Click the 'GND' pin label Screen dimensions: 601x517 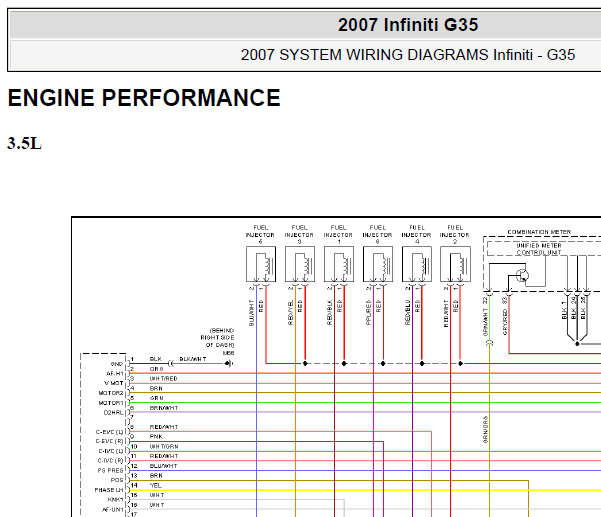[117, 364]
